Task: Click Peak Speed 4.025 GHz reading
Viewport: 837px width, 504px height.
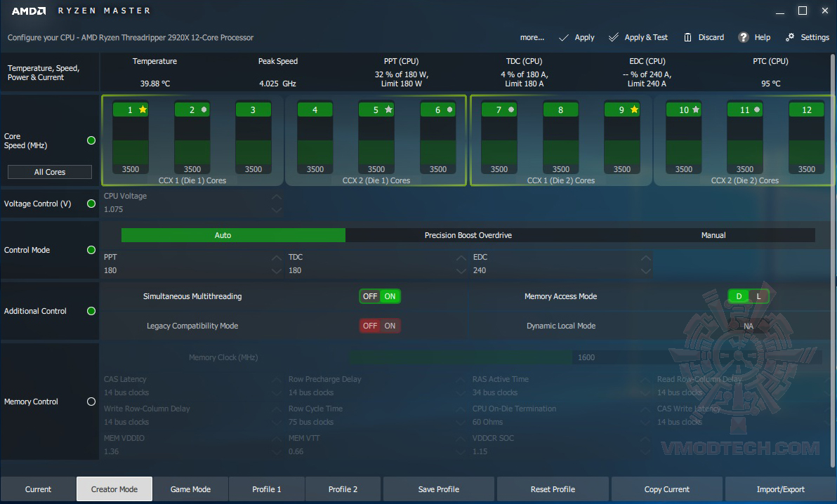Action: point(277,84)
